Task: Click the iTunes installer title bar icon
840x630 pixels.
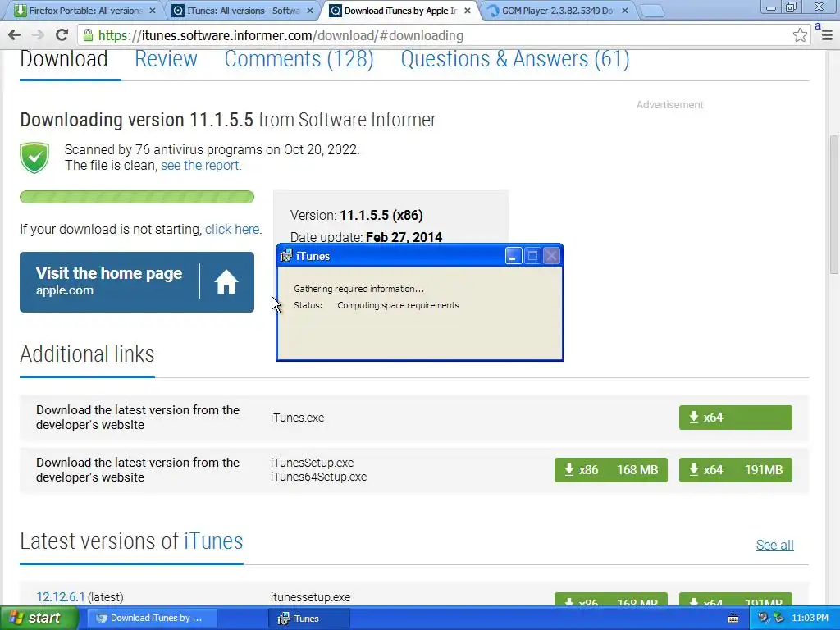Action: (x=286, y=256)
